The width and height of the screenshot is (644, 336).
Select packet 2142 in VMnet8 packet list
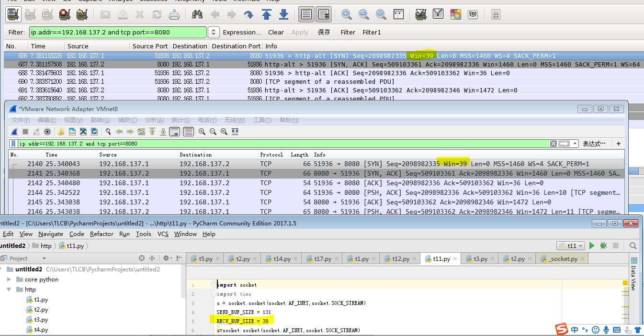click(316, 183)
